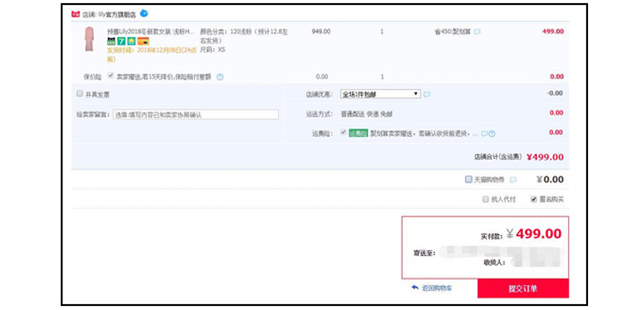Click the orange credit card badge icon
This screenshot has height=310, width=644.
click(143, 41)
